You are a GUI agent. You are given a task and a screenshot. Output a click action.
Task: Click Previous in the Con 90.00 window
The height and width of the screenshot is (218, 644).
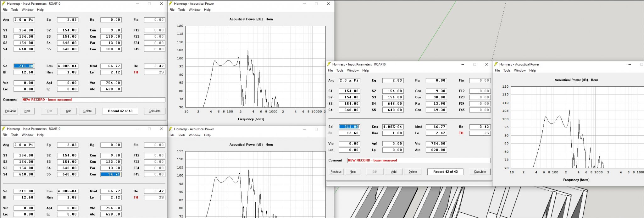point(336,172)
